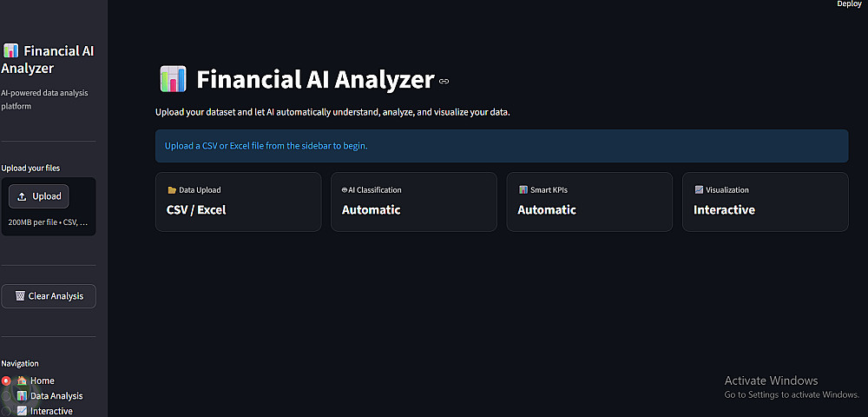The height and width of the screenshot is (417, 868).
Task: Click the AI Classification robot icon
Action: (x=345, y=190)
